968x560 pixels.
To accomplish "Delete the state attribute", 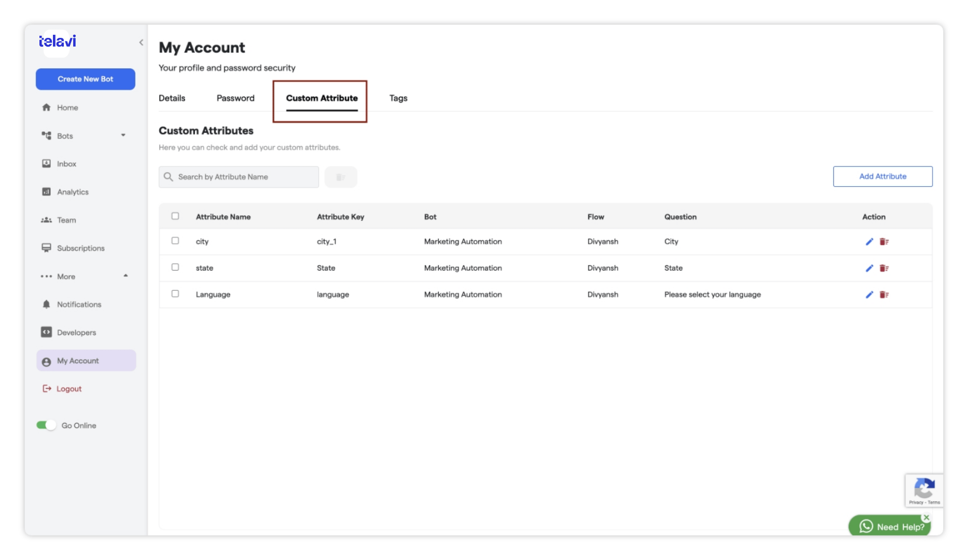I will [884, 268].
